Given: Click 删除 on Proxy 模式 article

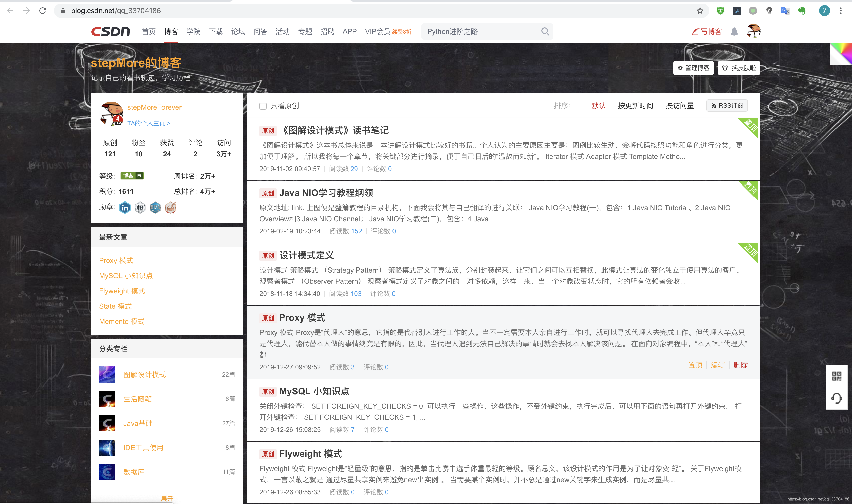Looking at the screenshot, I should tap(740, 365).
